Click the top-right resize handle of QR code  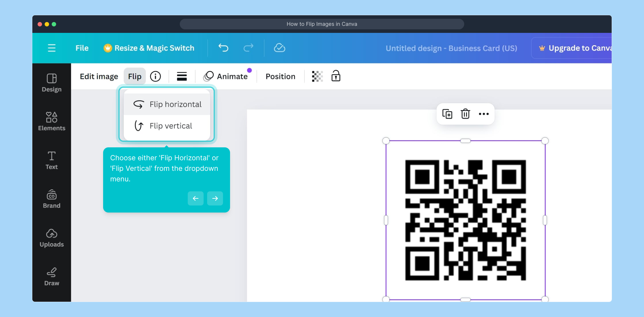click(545, 141)
